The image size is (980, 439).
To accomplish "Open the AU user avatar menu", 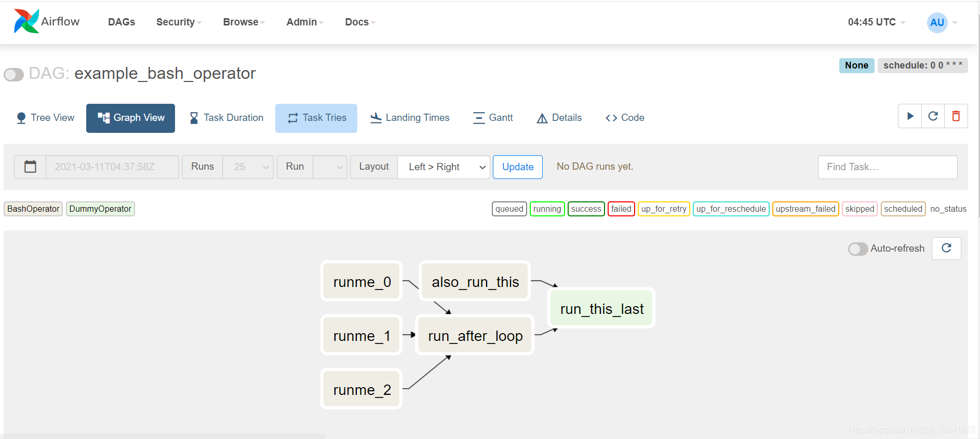I will tap(937, 22).
